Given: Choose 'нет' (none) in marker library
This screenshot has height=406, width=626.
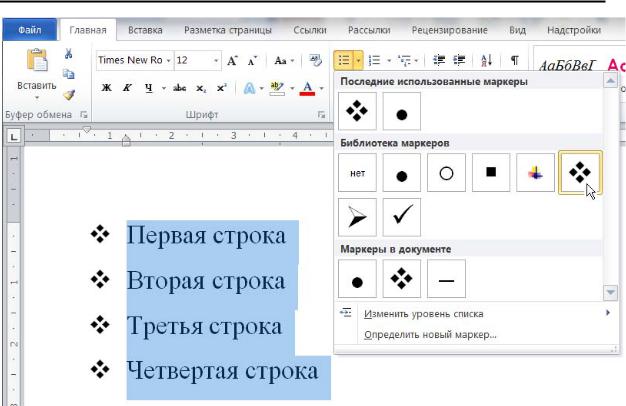Looking at the screenshot, I should [x=357, y=173].
